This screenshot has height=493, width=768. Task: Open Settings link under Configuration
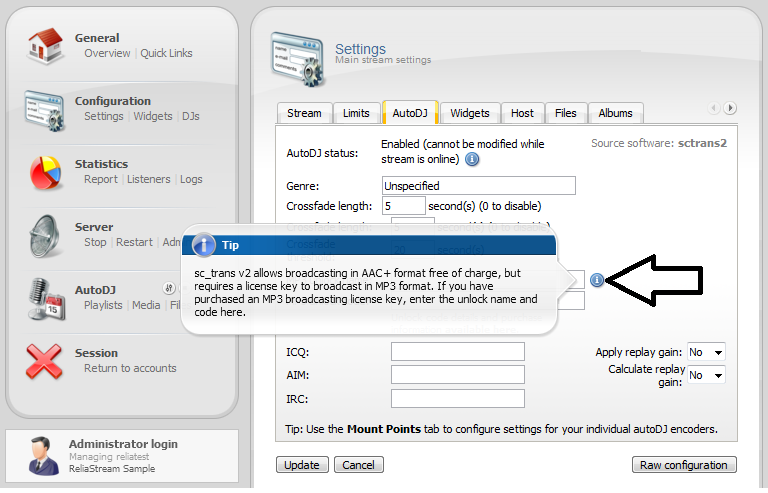pos(104,116)
